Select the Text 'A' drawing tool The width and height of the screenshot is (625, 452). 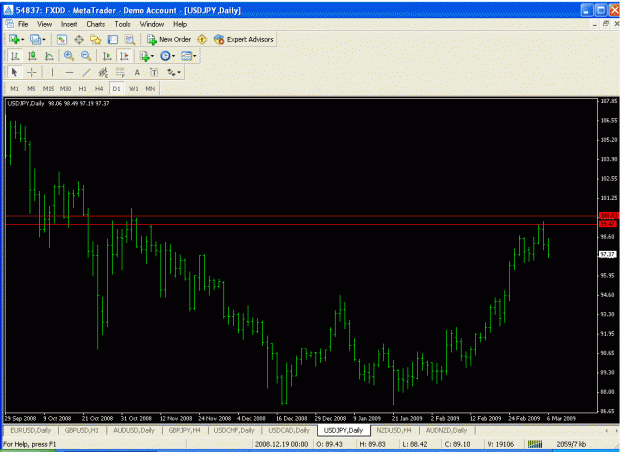tap(137, 72)
